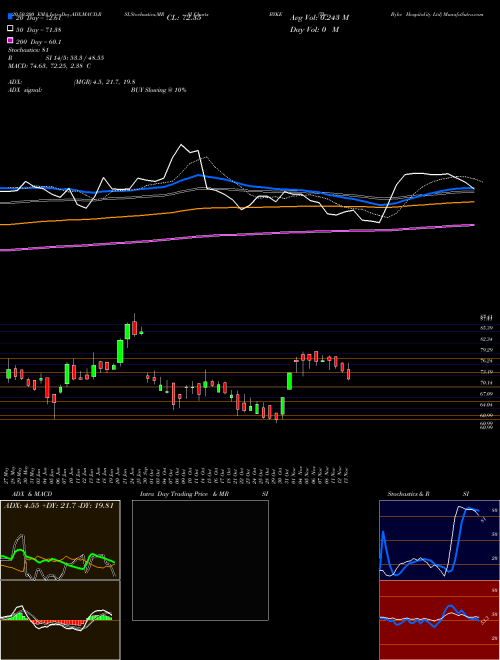
Task: Click the 'CL: 72.35' closing price label
Action: pyautogui.click(x=184, y=18)
